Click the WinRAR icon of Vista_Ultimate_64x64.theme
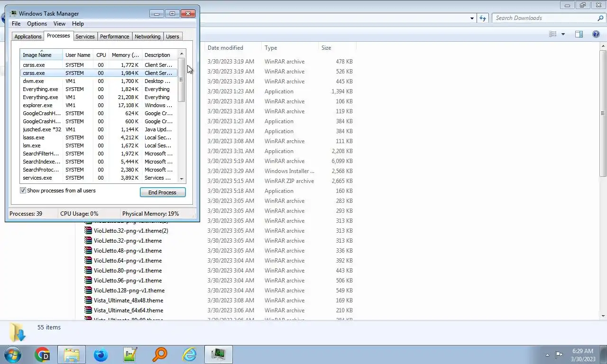 coord(88,310)
